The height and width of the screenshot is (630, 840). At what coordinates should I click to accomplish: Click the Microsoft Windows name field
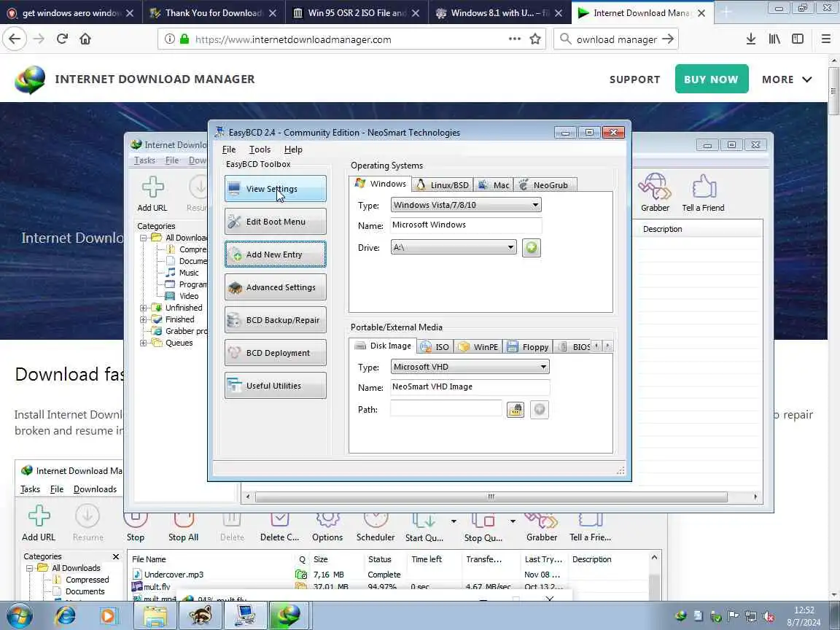coord(465,225)
